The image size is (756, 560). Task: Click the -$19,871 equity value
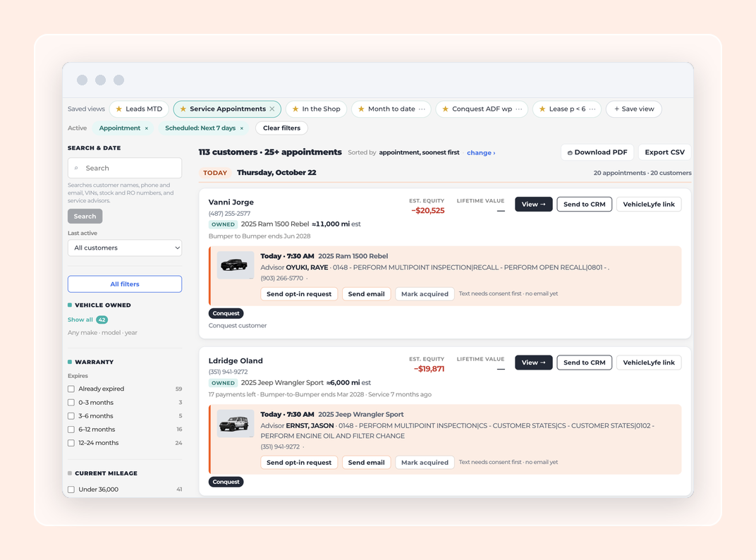click(429, 369)
